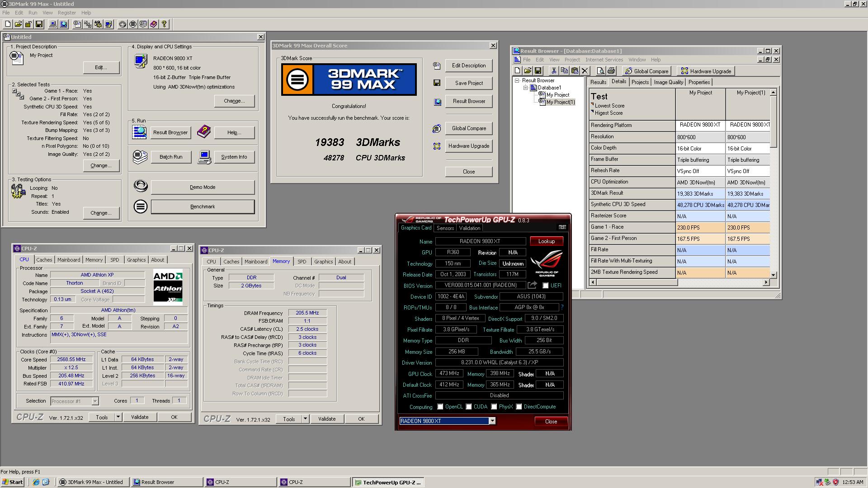868x488 pixels.
Task: Switch to Result Browser taskbar button
Action: click(x=166, y=482)
